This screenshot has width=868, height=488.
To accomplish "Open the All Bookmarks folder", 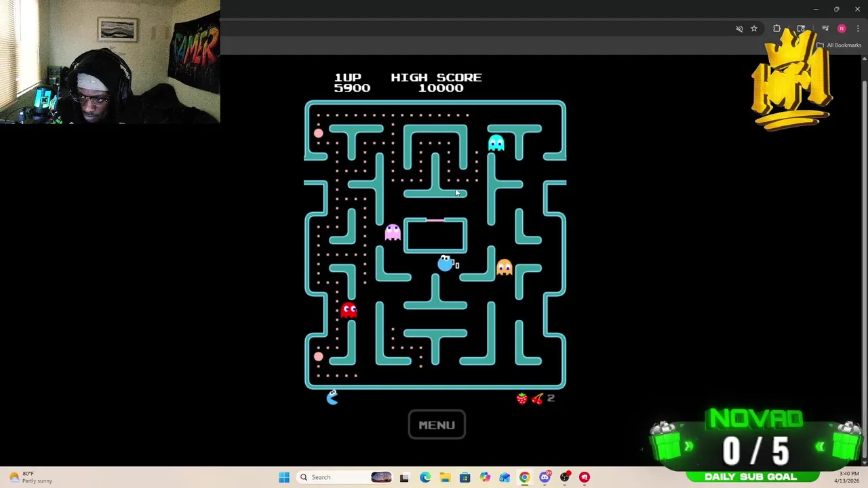I will [x=839, y=45].
